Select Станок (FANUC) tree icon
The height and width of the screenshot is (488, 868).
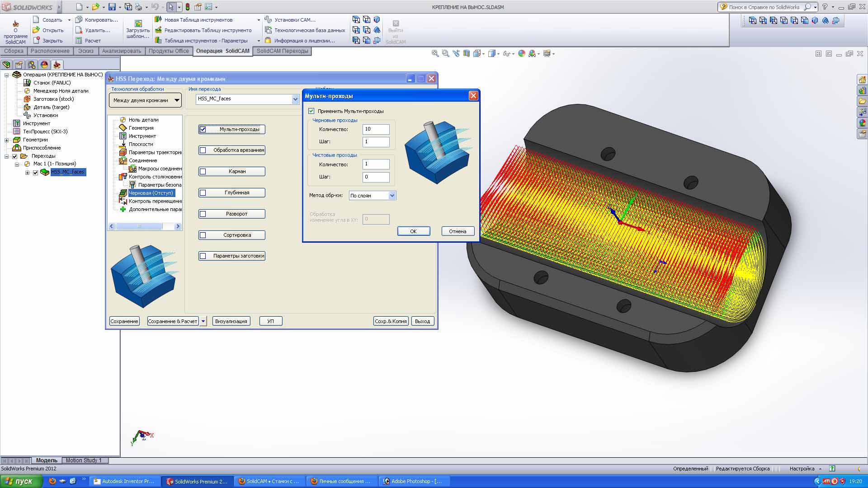27,83
